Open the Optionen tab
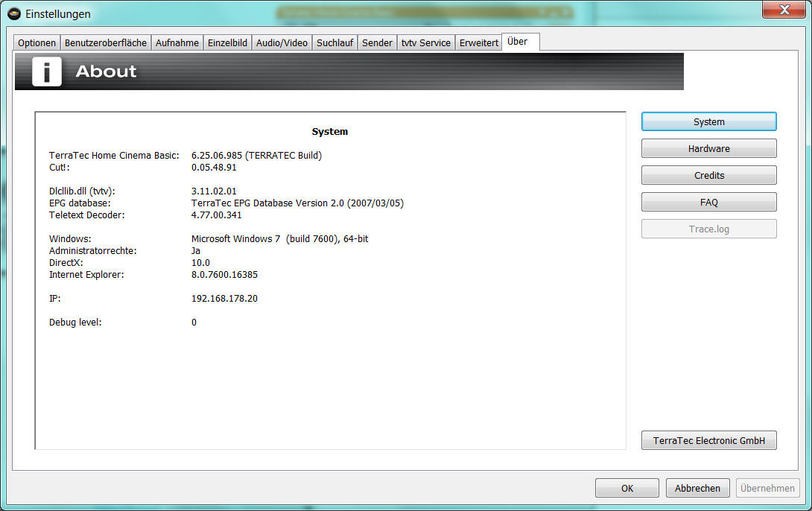 pyautogui.click(x=37, y=42)
